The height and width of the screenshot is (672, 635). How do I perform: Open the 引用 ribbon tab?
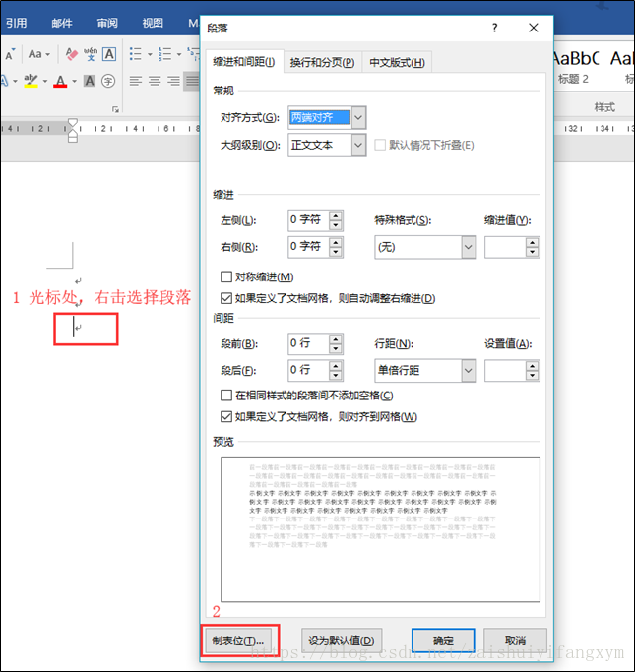pyautogui.click(x=17, y=23)
